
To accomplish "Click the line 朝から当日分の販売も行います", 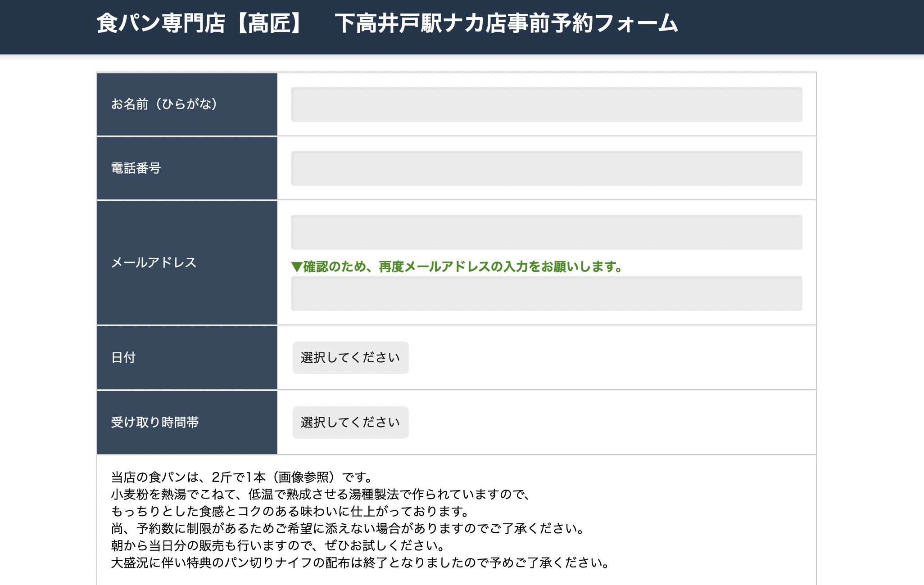I will coord(278,545).
